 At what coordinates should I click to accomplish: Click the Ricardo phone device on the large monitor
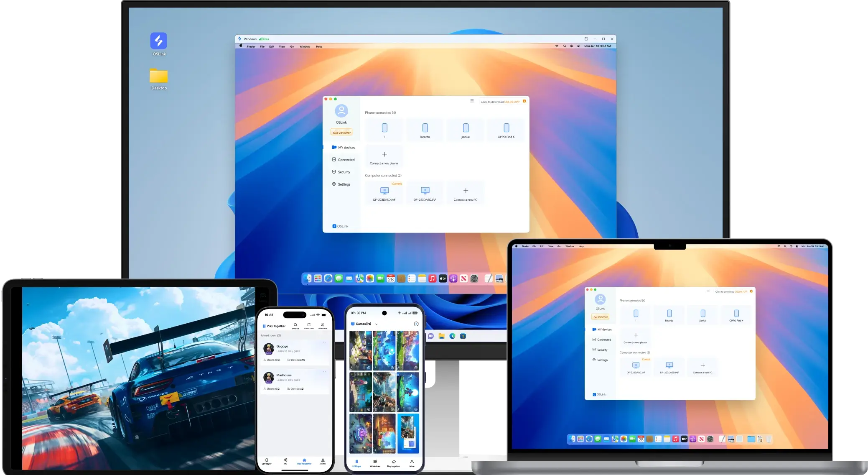click(425, 130)
